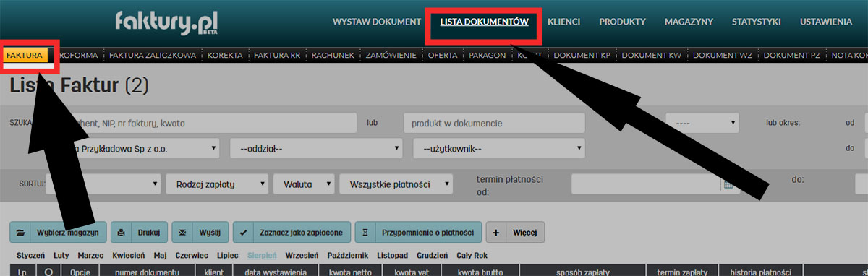Viewport: 868px width, 276px height.
Task: Filter by month Czerwiec
Action: 192,256
